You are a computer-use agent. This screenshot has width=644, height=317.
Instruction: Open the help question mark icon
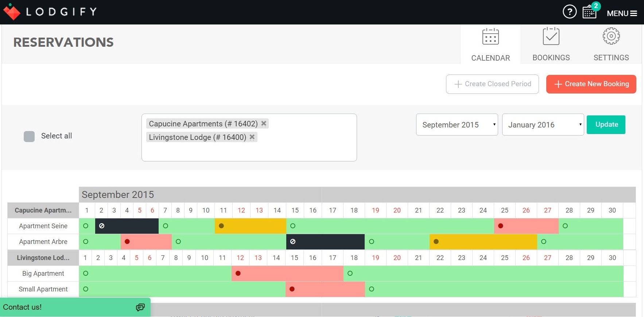click(x=570, y=12)
